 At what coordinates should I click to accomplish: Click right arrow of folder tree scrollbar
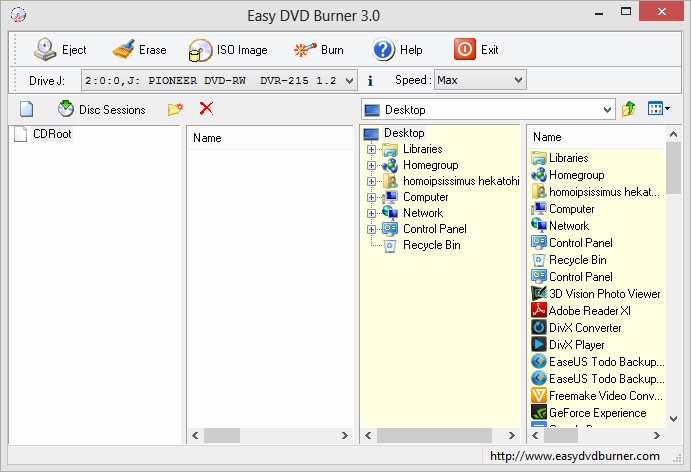(511, 435)
